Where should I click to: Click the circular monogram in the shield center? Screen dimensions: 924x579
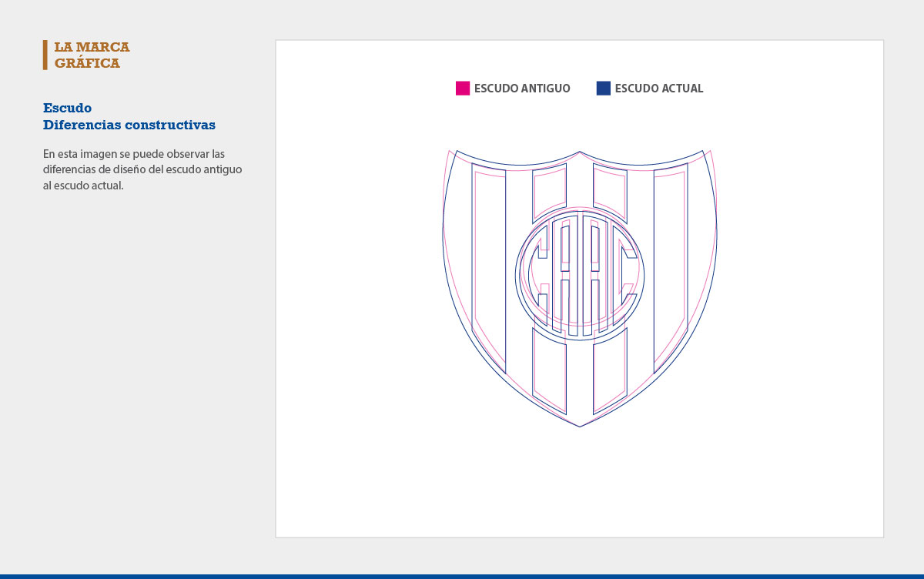580,275
